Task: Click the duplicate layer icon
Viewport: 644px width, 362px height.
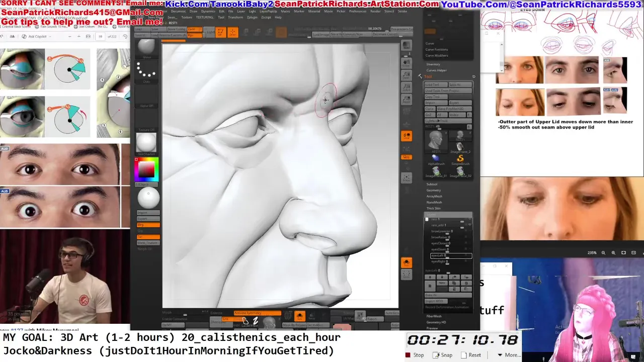Action: [x=454, y=283]
